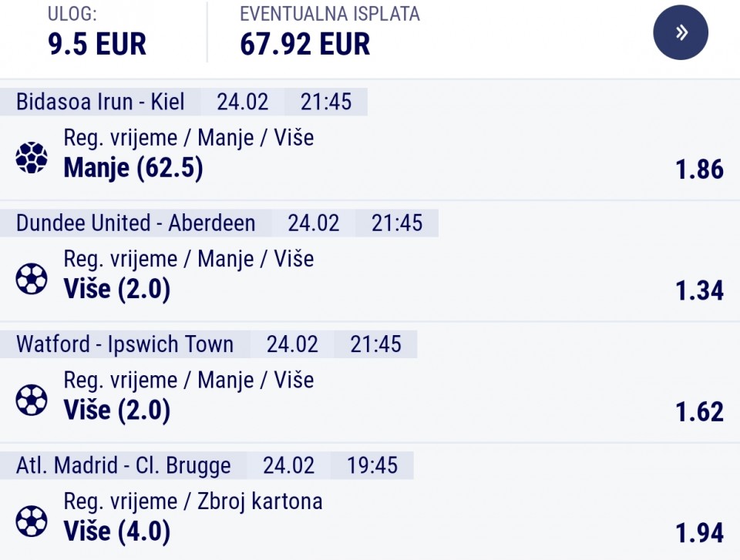Click the 1.34 odds value
The width and height of the screenshot is (740, 560).
pos(699,290)
